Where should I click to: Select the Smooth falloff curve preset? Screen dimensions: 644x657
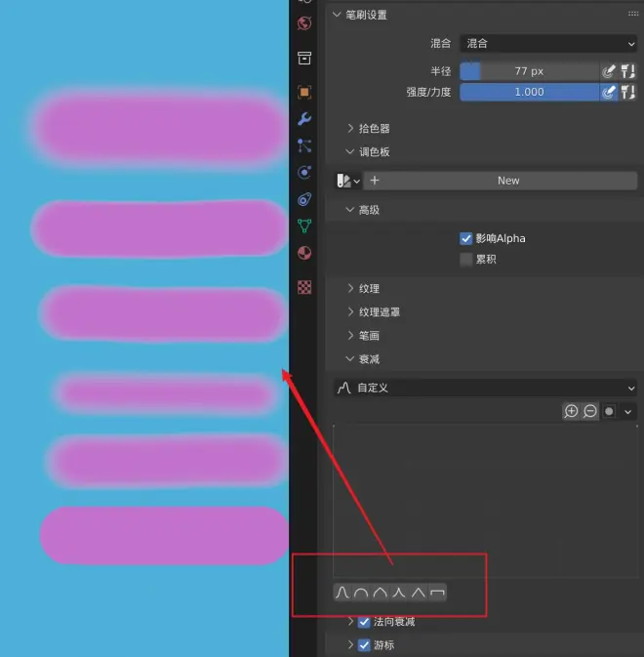pyautogui.click(x=342, y=593)
